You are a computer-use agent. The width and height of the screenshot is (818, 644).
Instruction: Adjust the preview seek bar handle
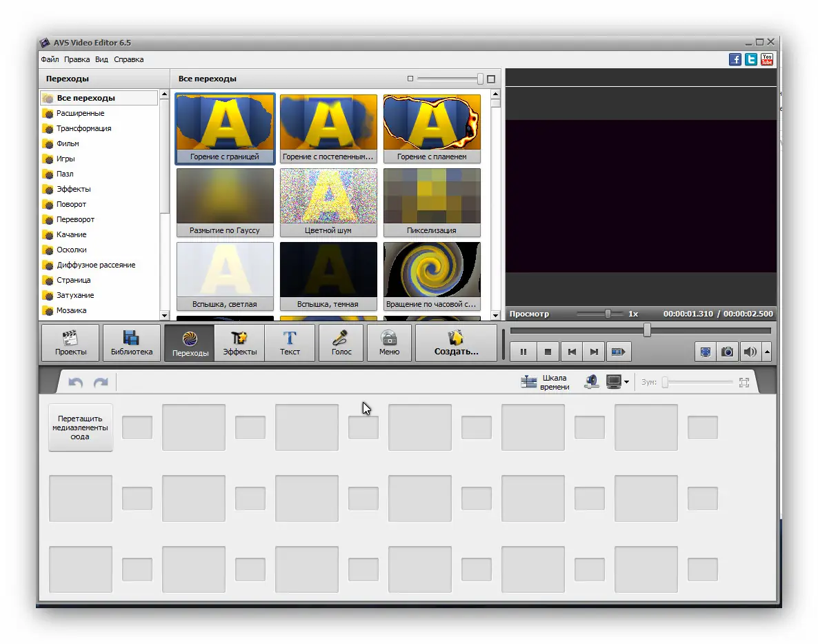coord(648,330)
